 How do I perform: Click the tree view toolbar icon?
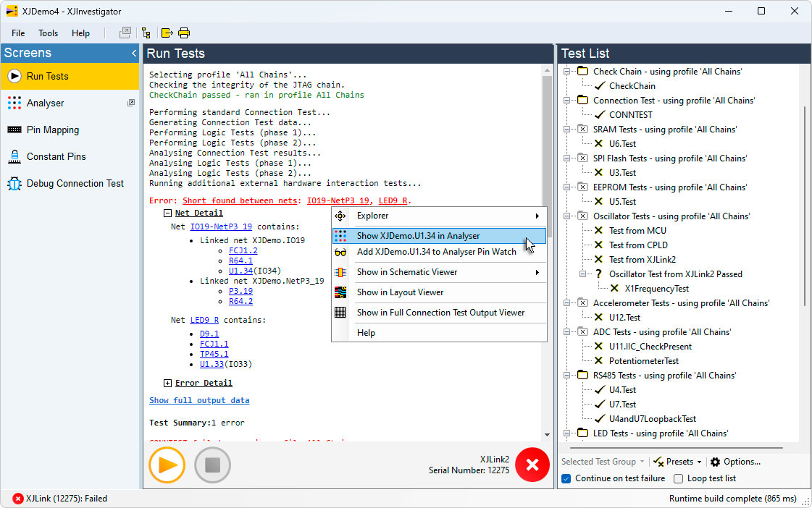click(146, 33)
